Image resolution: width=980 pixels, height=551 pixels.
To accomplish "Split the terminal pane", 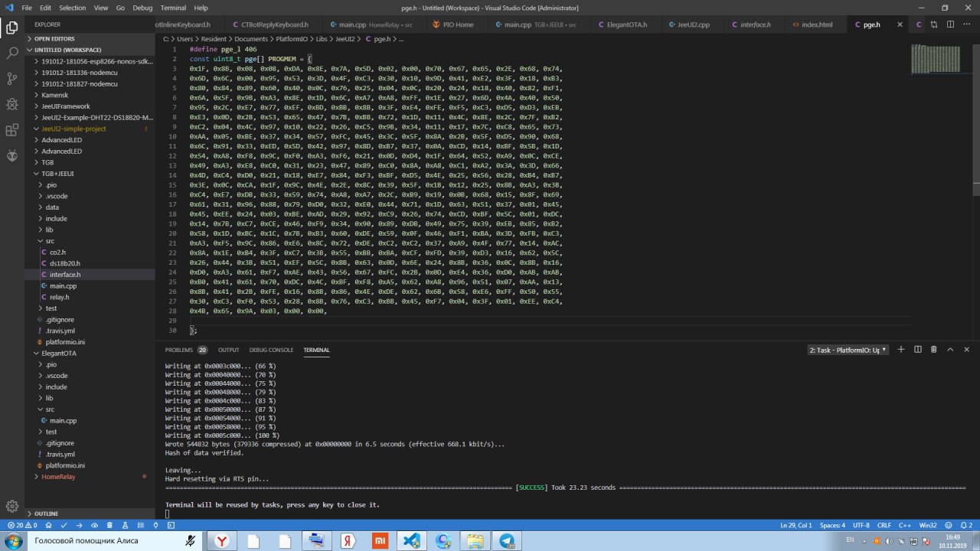I will tap(917, 350).
